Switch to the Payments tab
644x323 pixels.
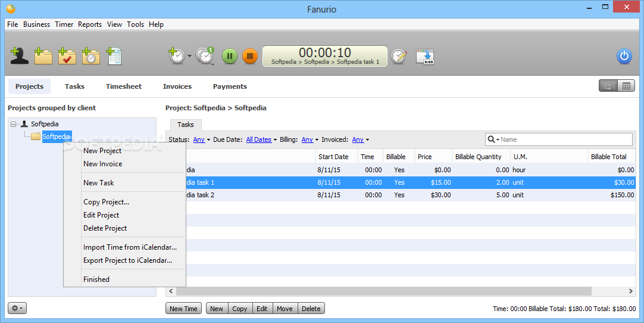tap(230, 86)
